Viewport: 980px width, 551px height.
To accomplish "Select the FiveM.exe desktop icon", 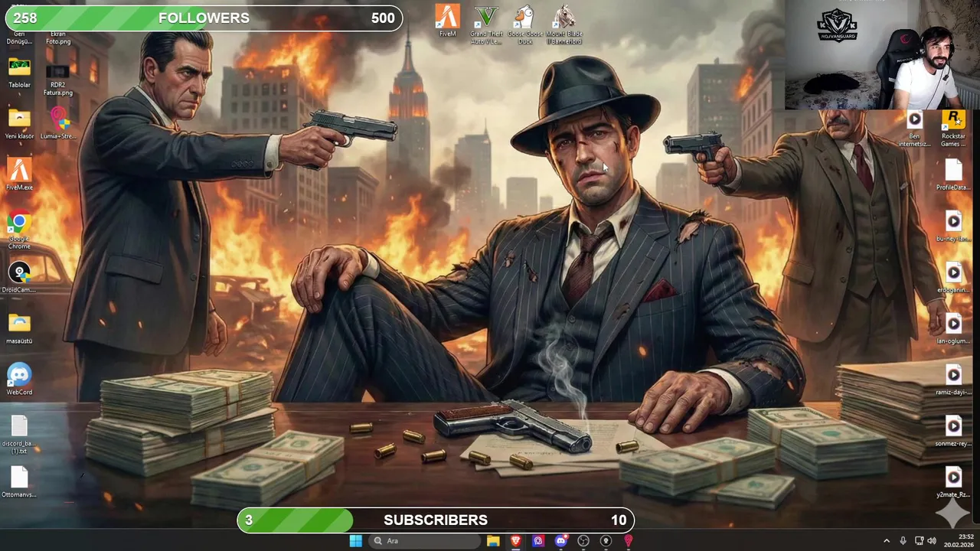I will (19, 175).
